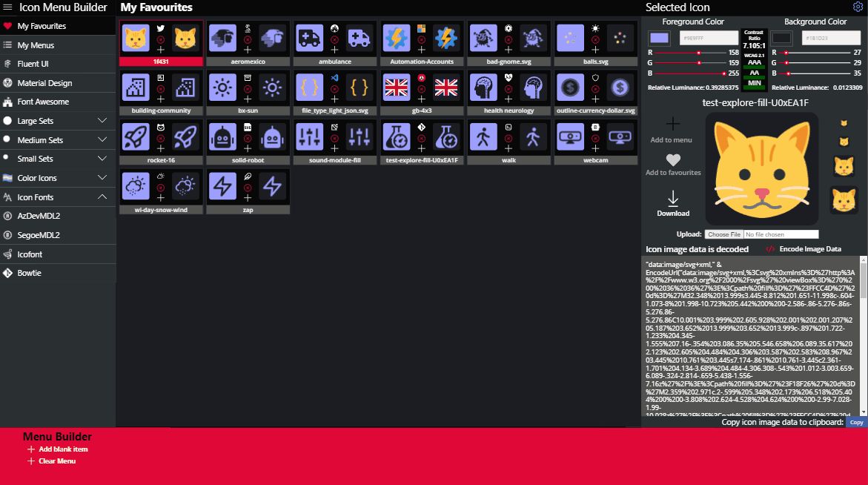Screen dimensions: 868x485
Task: Copy icon image data with the Copy button
Action: pyautogui.click(x=856, y=423)
